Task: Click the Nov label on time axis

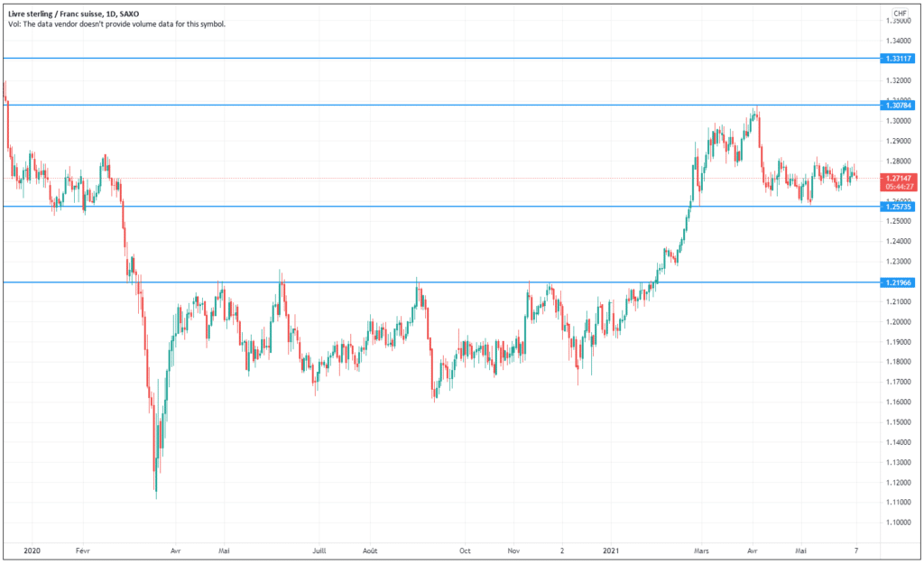Action: 513,551
